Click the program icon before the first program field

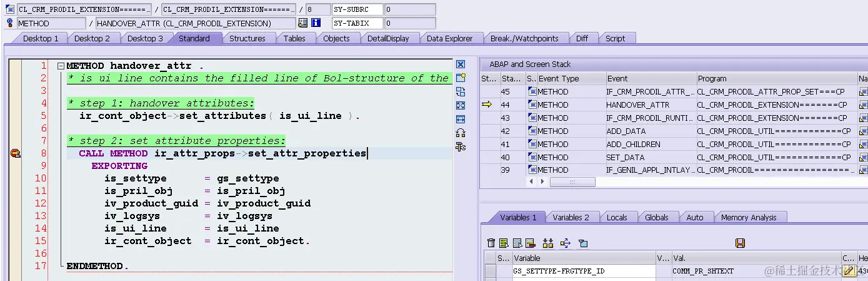click(9, 9)
